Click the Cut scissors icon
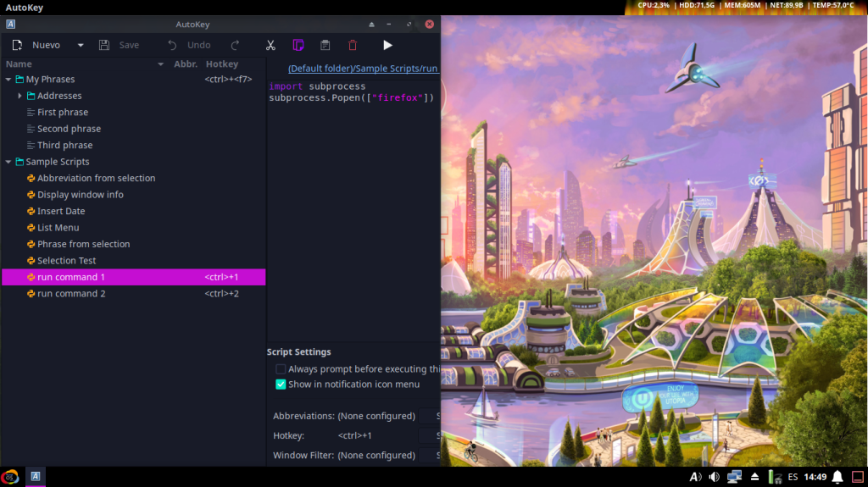Image resolution: width=868 pixels, height=487 pixels. tap(270, 45)
